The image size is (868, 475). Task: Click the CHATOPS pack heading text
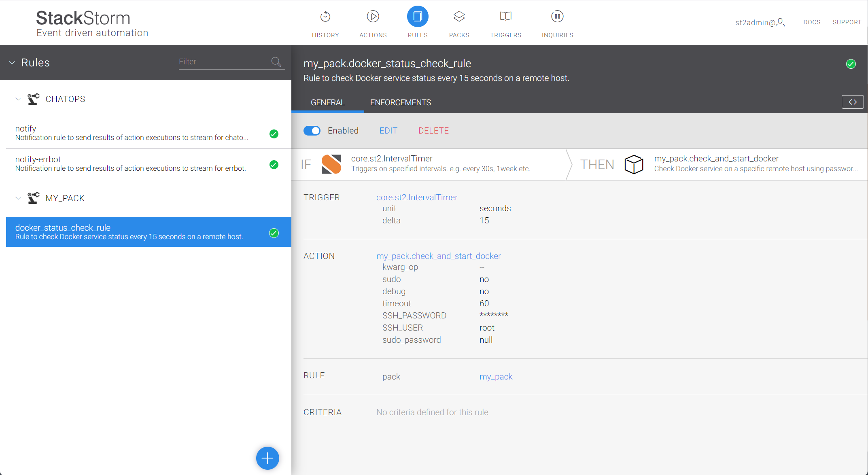coord(65,99)
